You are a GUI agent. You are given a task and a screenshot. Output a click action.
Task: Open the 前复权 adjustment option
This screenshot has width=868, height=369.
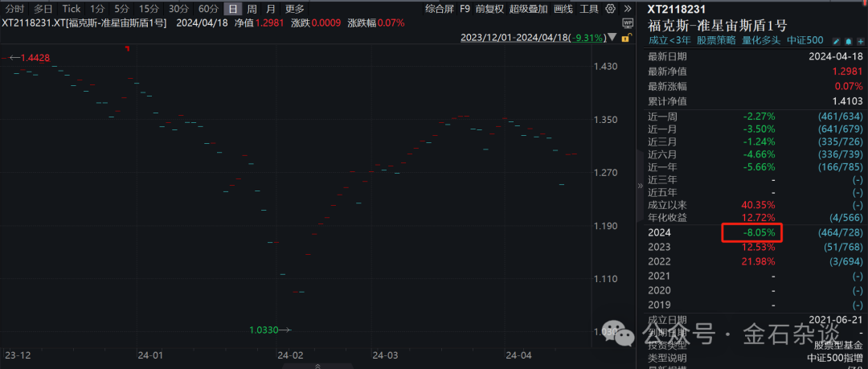[489, 9]
